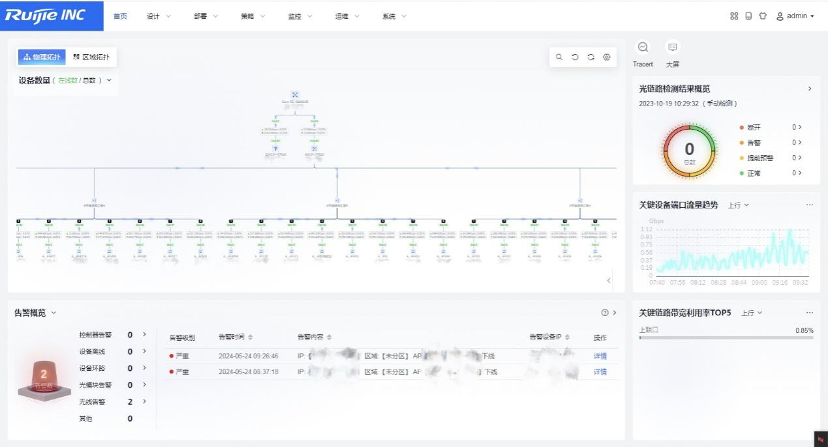
Task: Launch the Tracert tool icon
Action: (643, 47)
